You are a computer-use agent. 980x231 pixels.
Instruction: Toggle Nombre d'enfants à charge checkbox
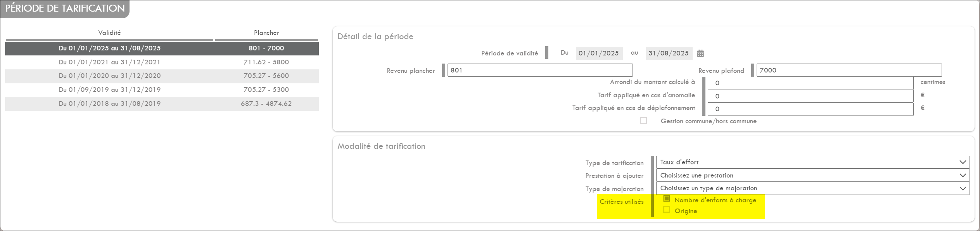pos(667,198)
